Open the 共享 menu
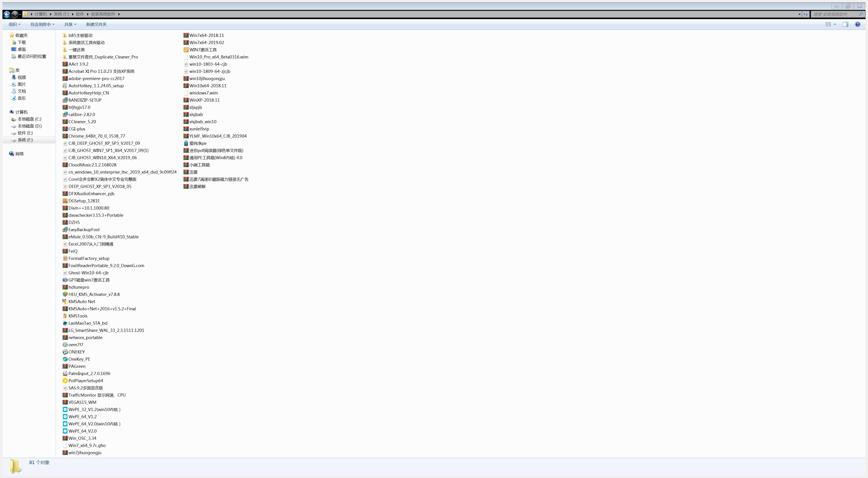Screen dimensions: 868x478 70,24
